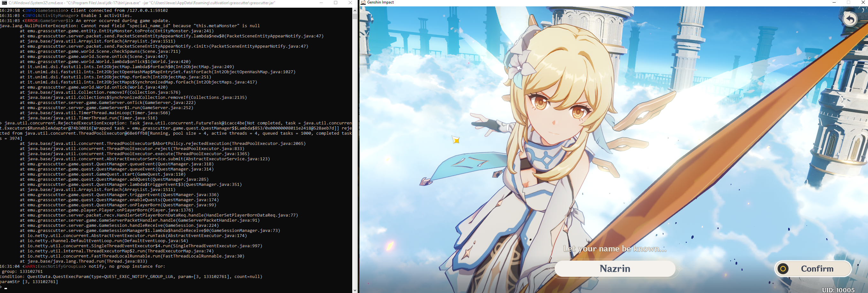Click the cmd.exe title bar icon
868x293 pixels.
tap(4, 3)
